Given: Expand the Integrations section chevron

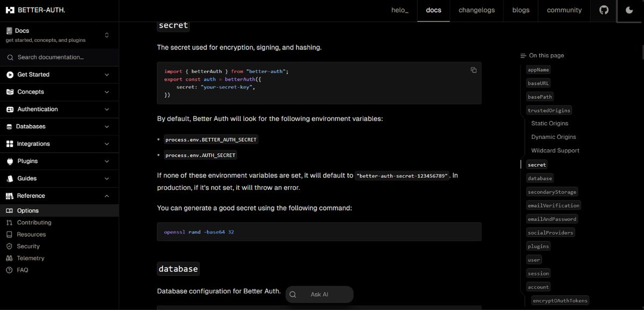Looking at the screenshot, I should (107, 144).
